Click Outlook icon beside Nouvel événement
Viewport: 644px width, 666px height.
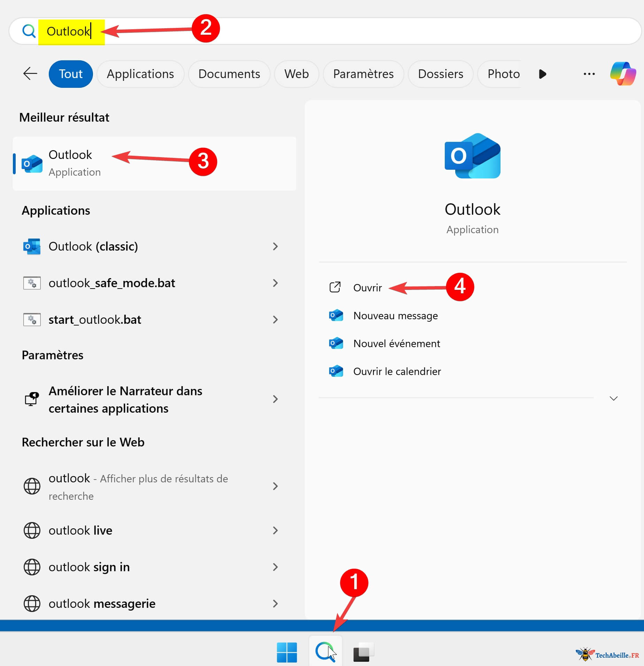click(x=336, y=343)
